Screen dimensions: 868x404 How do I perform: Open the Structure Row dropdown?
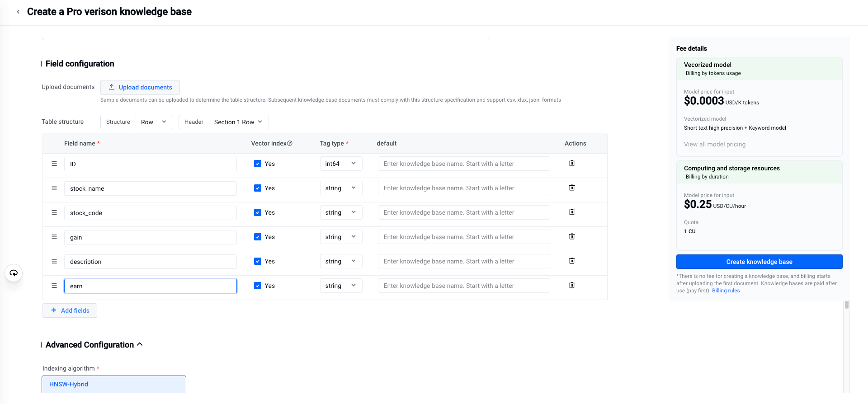[x=154, y=122]
